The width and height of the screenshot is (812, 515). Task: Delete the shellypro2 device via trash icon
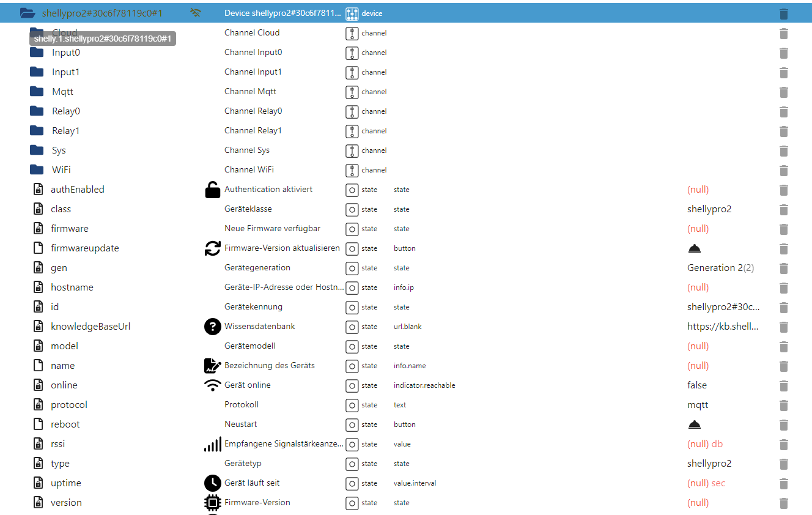click(x=784, y=13)
